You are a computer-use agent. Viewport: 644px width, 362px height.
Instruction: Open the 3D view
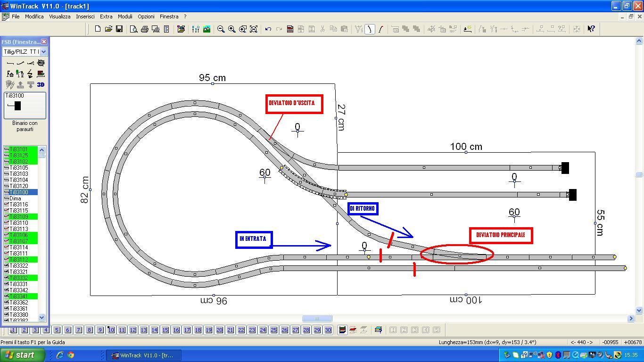41,84
